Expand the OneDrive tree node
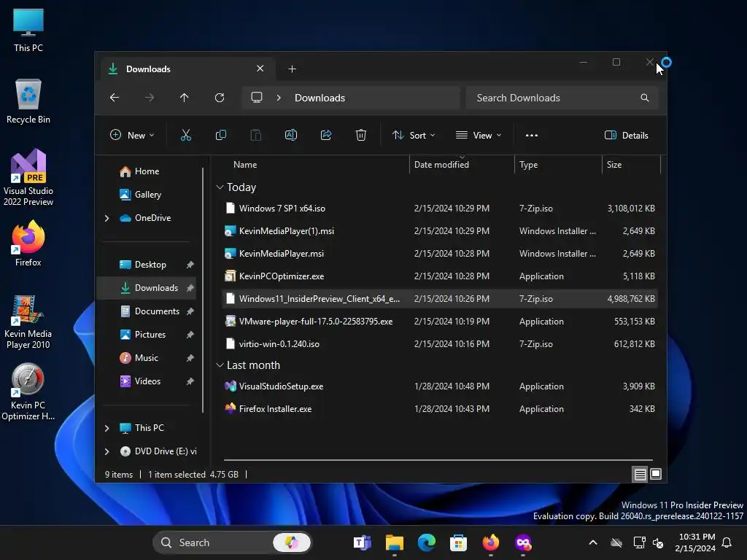The height and width of the screenshot is (560, 747). tap(107, 218)
